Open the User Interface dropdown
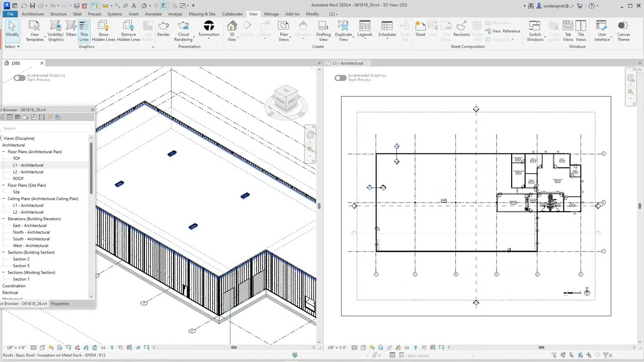This screenshot has width=644, height=362. (602, 31)
